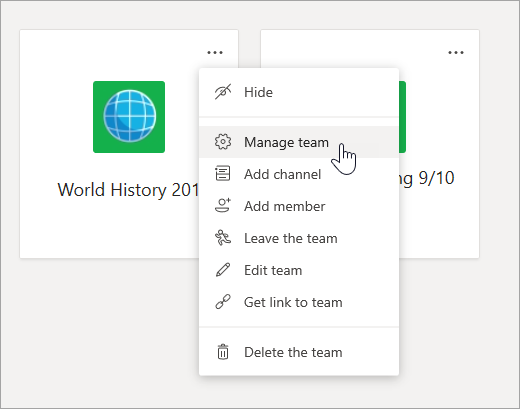Open the team title ending in 9/10

(427, 178)
